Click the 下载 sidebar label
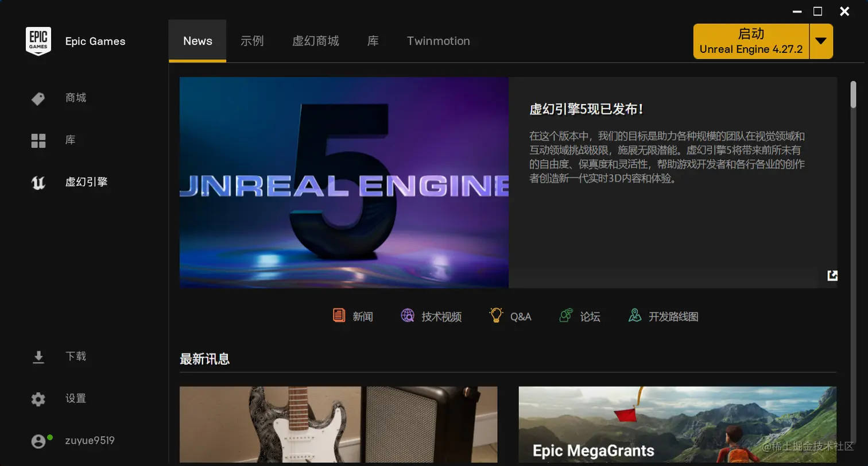The height and width of the screenshot is (466, 868). coord(76,356)
